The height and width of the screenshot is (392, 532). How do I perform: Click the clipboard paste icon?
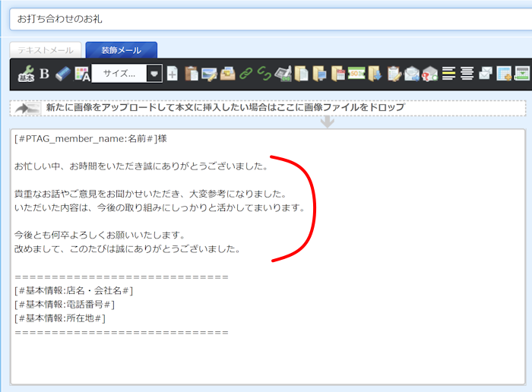(x=192, y=74)
